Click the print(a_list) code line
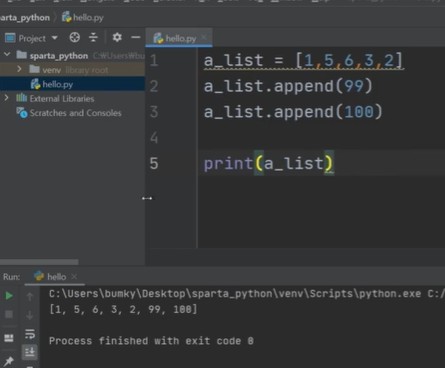This screenshot has width=445, height=368. 268,163
